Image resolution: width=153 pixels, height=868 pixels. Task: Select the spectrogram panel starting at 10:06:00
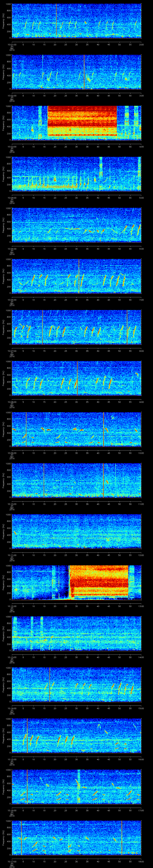(76, 276)
